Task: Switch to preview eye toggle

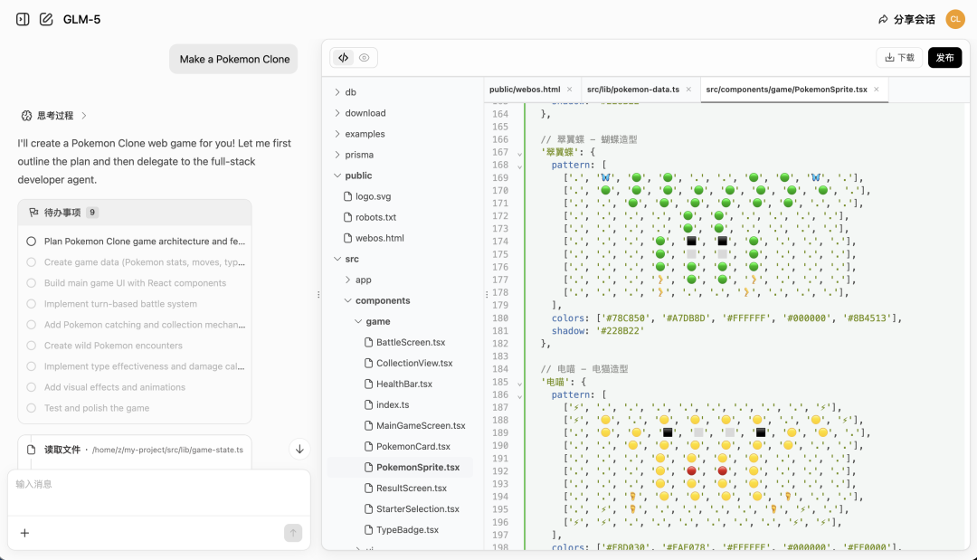Action: click(x=364, y=58)
